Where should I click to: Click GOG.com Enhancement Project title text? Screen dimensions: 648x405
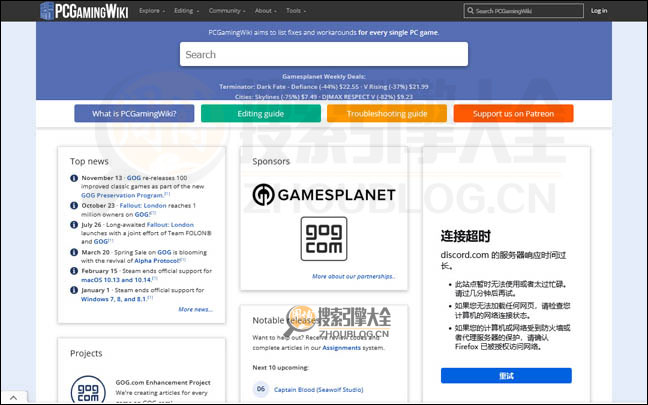click(163, 383)
